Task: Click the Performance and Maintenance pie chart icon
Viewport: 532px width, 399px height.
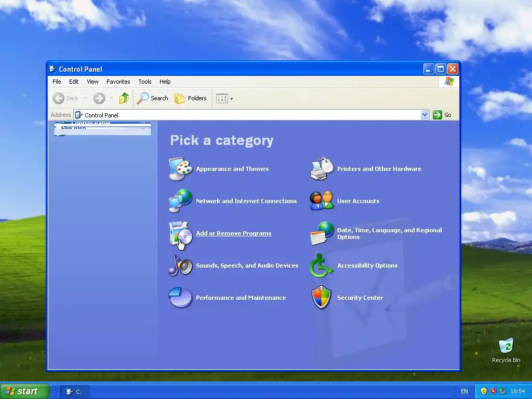Action: 181,298
